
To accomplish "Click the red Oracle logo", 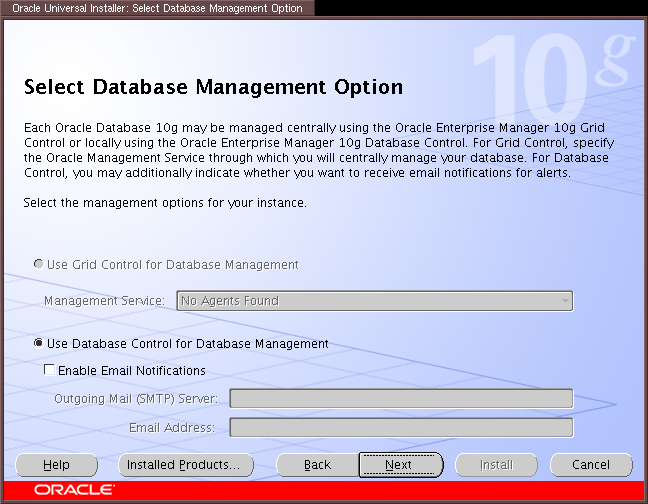I will pyautogui.click(x=75, y=491).
